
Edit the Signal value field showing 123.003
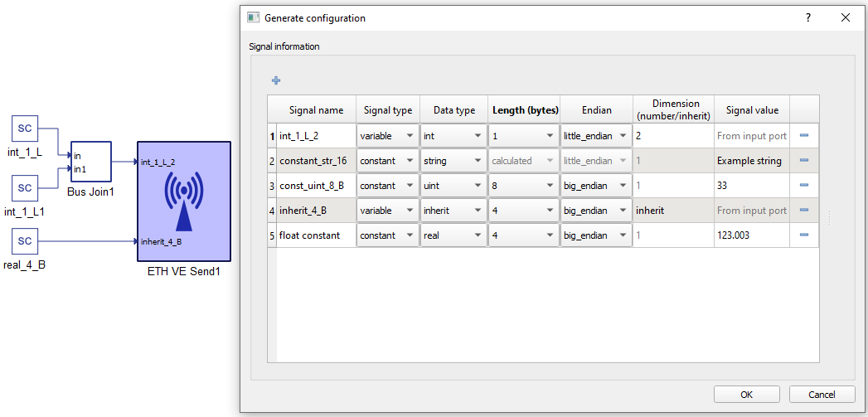tap(750, 235)
